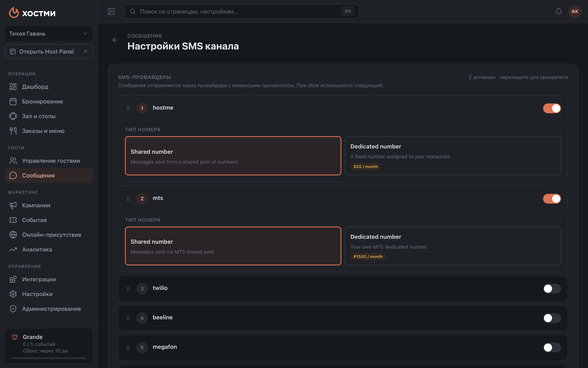Image resolution: width=588 pixels, height=368 pixels.
Task: Go to События page
Action: click(x=49, y=220)
